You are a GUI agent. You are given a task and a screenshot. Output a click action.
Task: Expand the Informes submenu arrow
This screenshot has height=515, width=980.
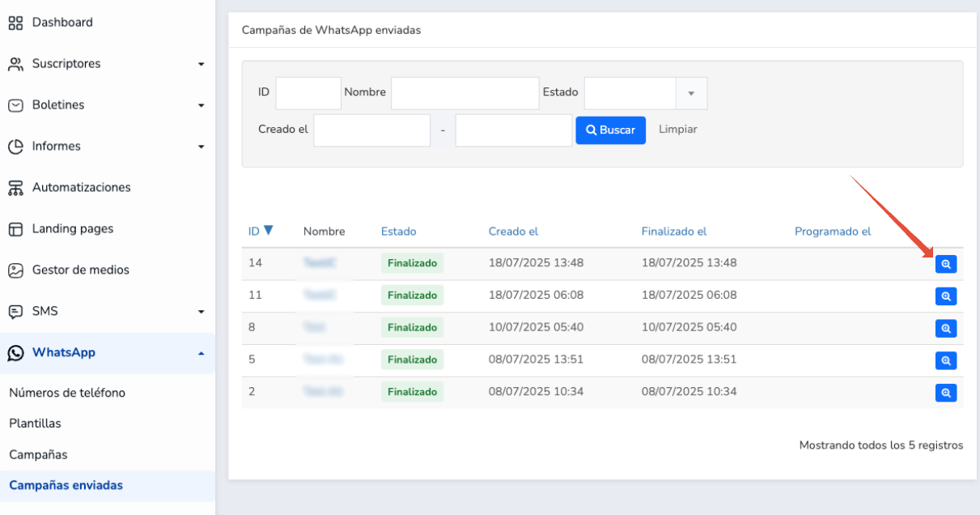(202, 147)
